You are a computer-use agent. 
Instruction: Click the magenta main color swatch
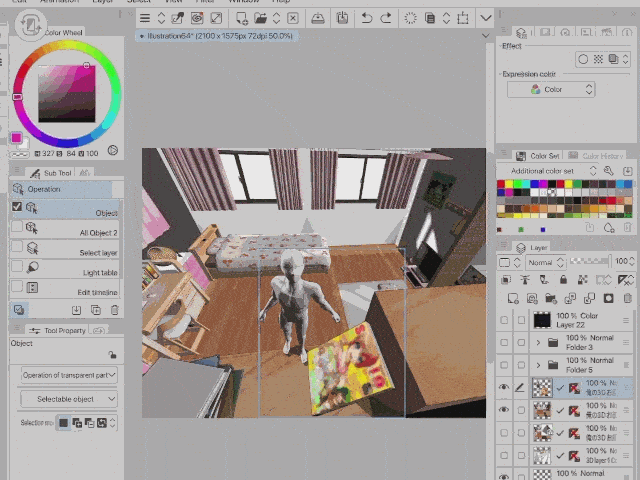tap(16, 138)
